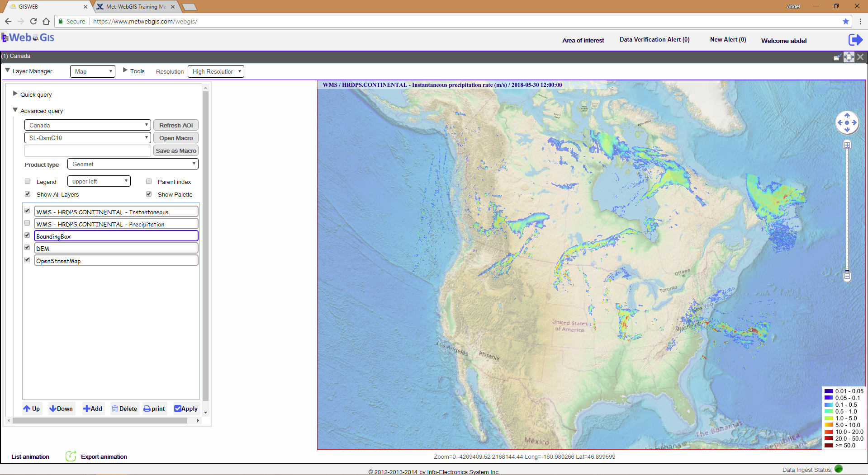
Task: Open Area of interest menu
Action: [x=583, y=41]
